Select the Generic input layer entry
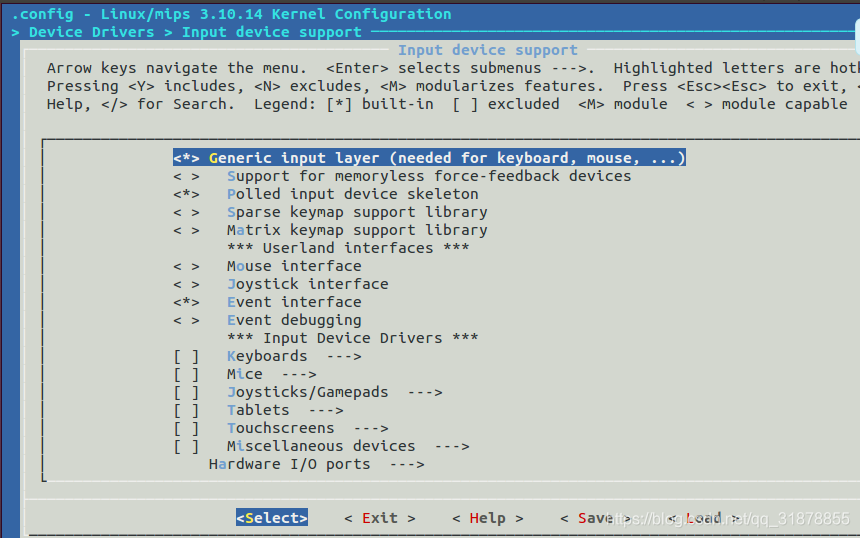 tap(429, 158)
